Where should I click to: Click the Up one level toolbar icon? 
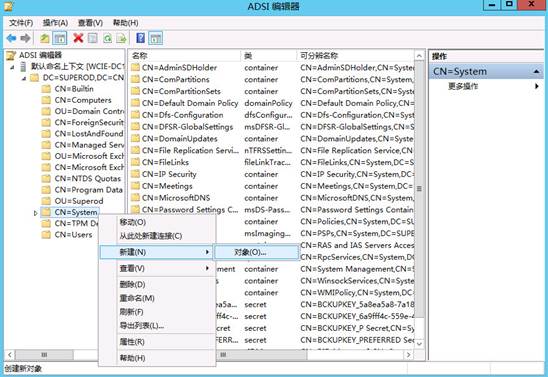coord(44,38)
